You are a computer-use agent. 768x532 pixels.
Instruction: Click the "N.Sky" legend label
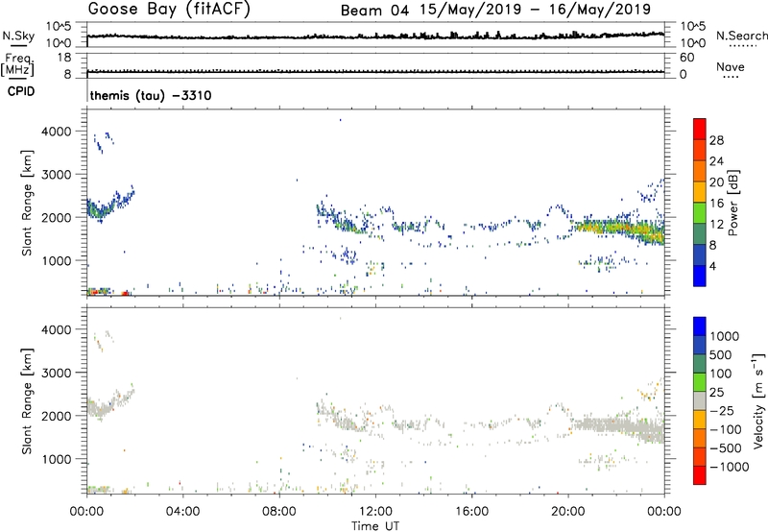(x=18, y=36)
